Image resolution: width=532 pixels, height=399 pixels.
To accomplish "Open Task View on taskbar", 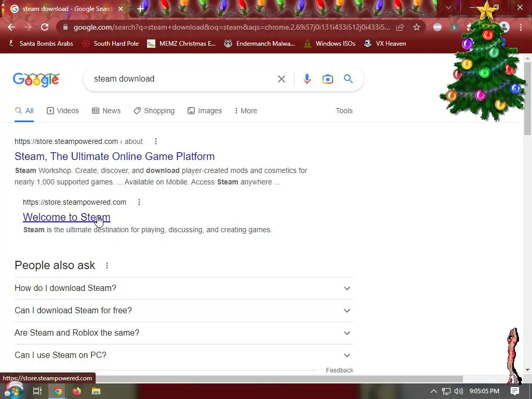I will (37, 391).
